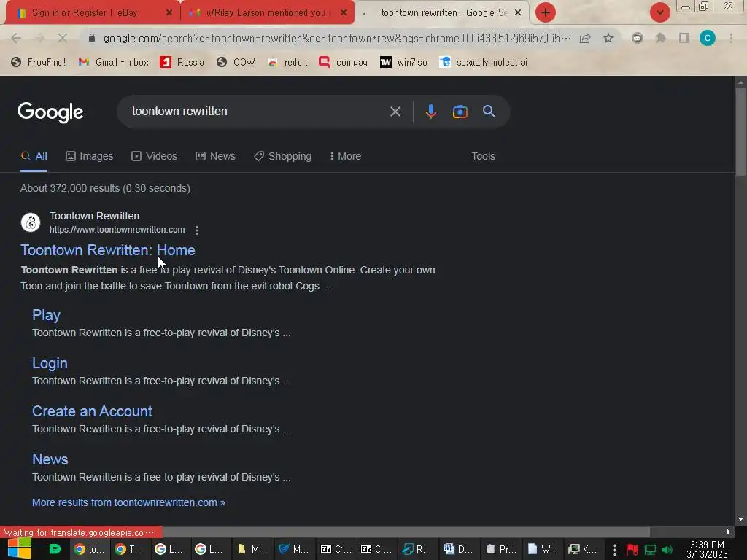Open the Login sitelink

click(x=50, y=363)
